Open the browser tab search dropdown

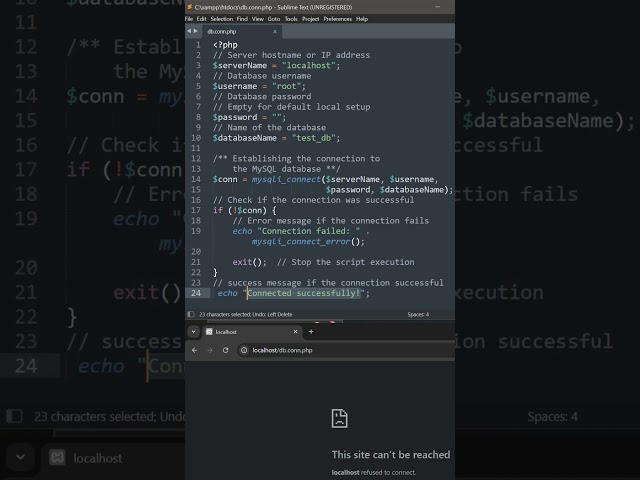pyautogui.click(x=193, y=332)
